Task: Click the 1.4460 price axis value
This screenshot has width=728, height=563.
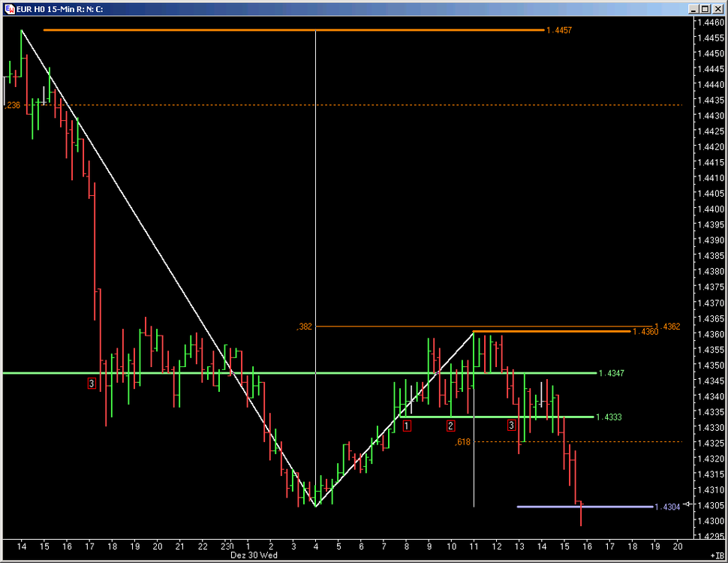Action: [x=710, y=23]
